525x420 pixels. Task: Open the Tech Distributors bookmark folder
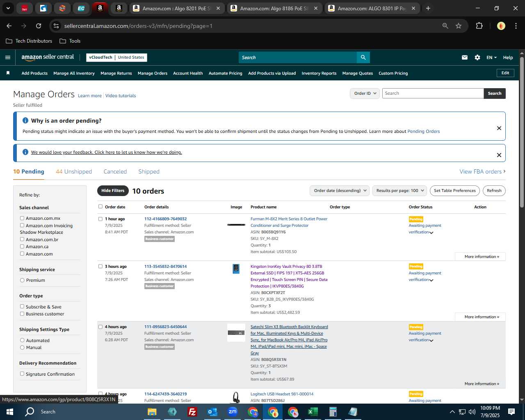tap(29, 41)
